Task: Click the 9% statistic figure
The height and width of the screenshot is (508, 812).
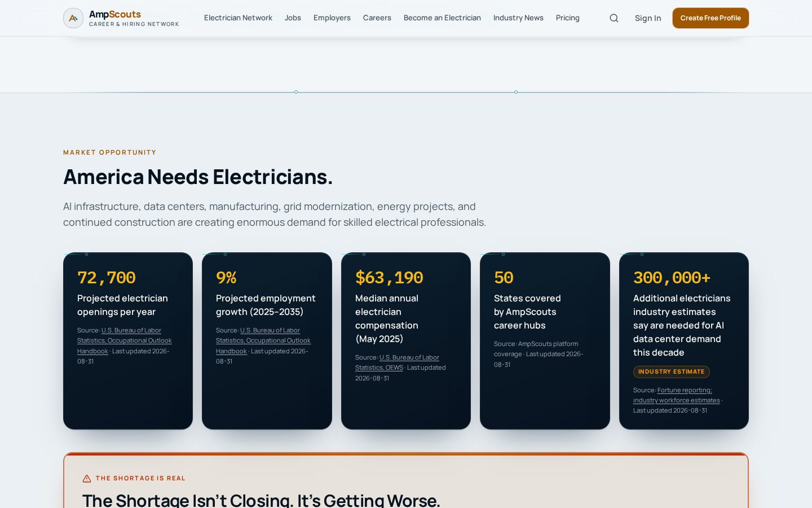Action: click(x=226, y=278)
